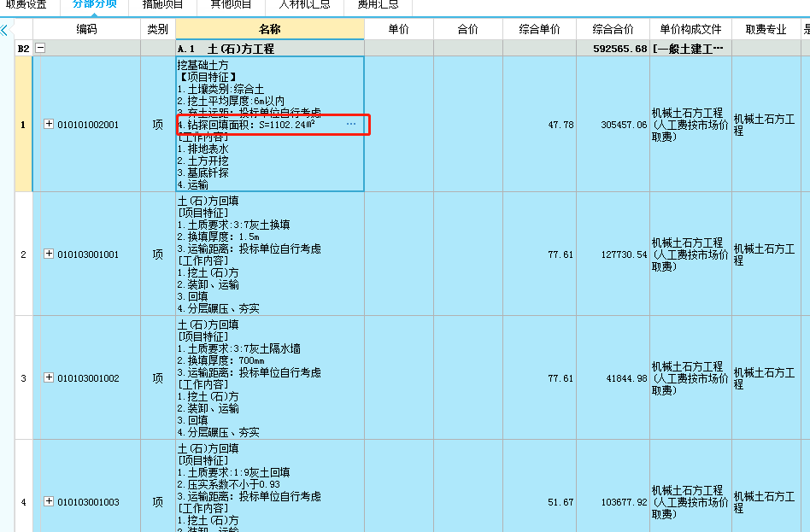The height and width of the screenshot is (532, 810).
Task: Click the 综合合价 column header
Action: [613, 29]
